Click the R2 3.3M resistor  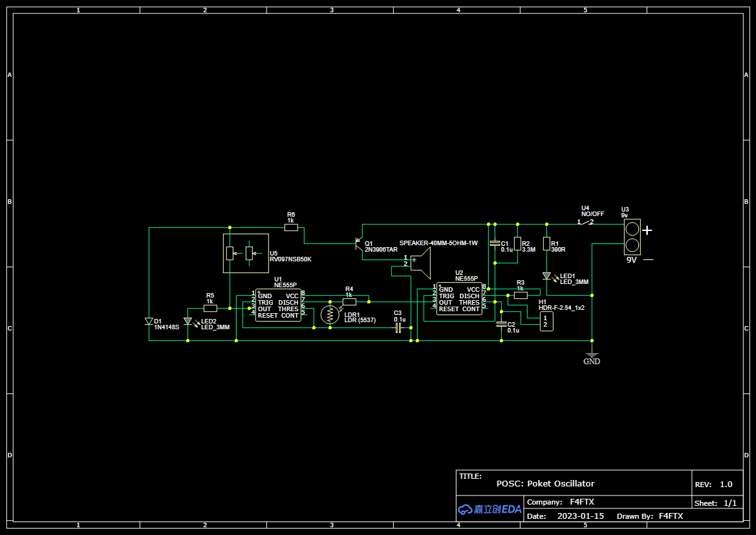517,244
